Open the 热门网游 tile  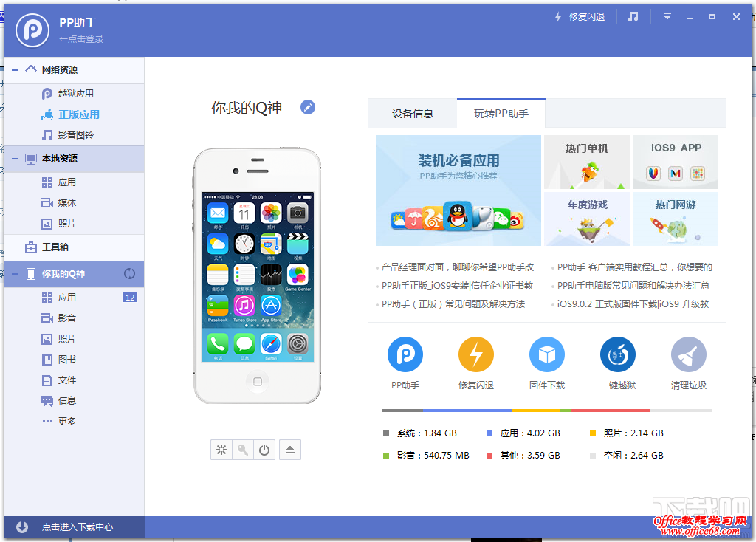676,219
